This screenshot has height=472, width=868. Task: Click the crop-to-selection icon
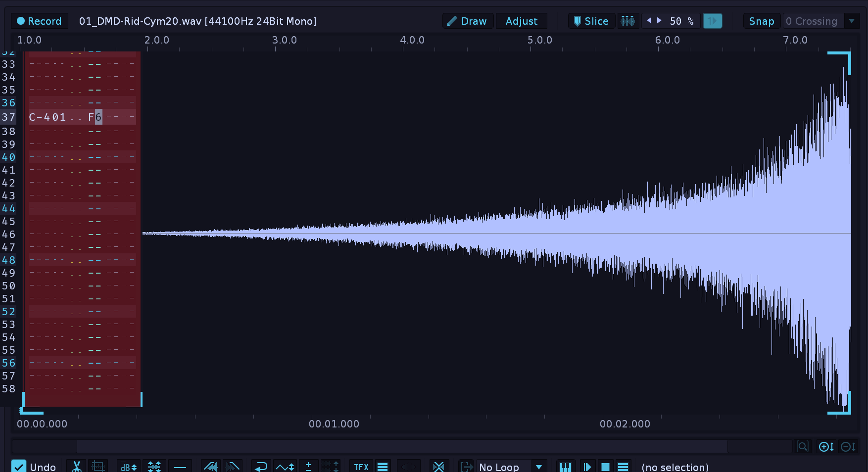coord(98,467)
